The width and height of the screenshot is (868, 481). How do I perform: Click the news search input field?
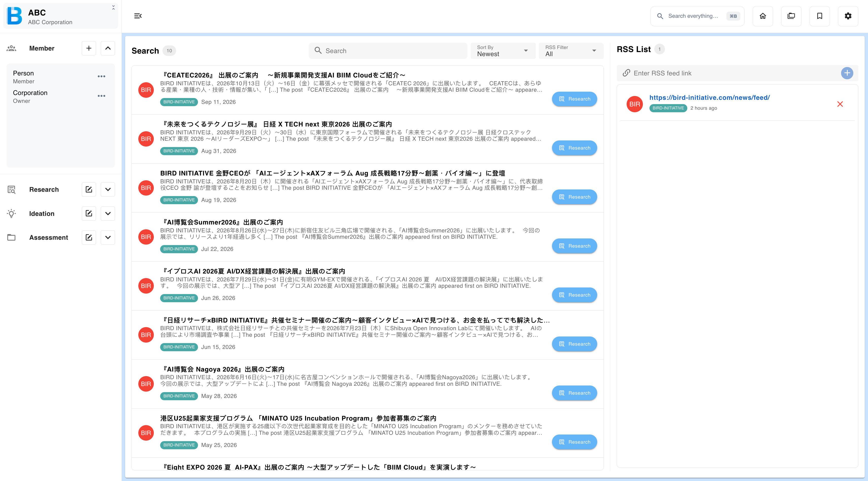pos(388,51)
